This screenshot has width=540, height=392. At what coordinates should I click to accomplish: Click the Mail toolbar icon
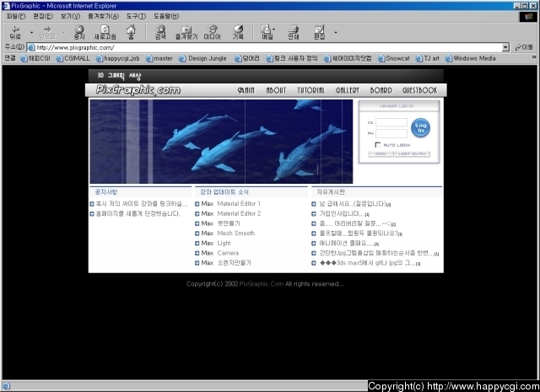[267, 32]
